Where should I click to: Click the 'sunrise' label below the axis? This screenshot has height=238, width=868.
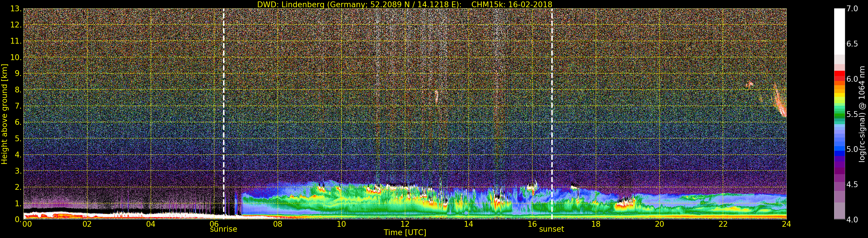pyautogui.click(x=223, y=229)
